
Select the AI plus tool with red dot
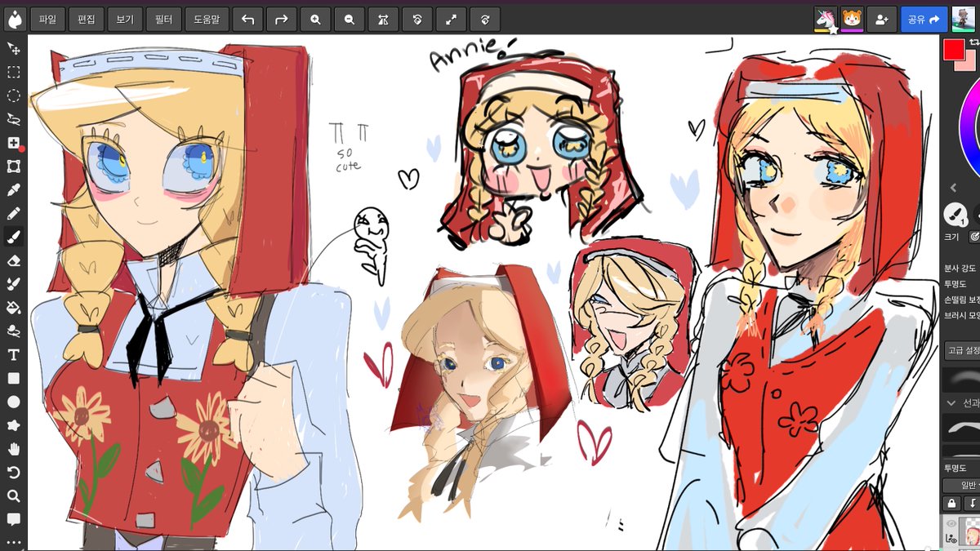14,143
